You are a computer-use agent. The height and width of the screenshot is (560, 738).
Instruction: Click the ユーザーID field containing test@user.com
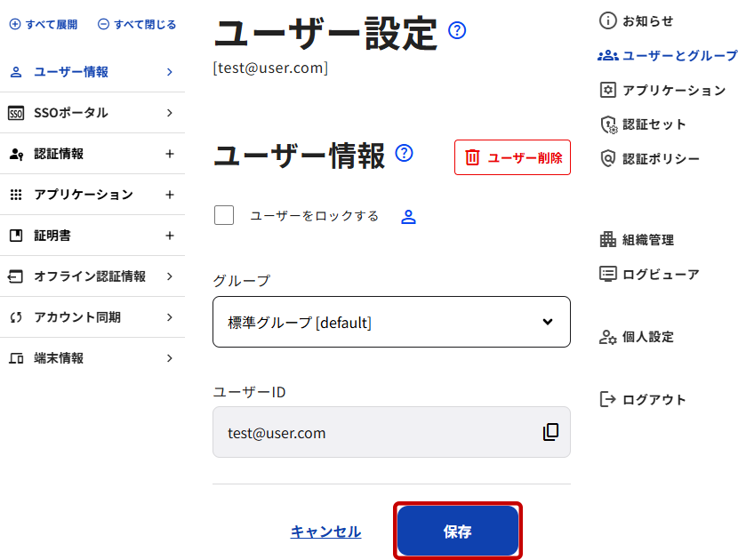pyautogui.click(x=373, y=433)
